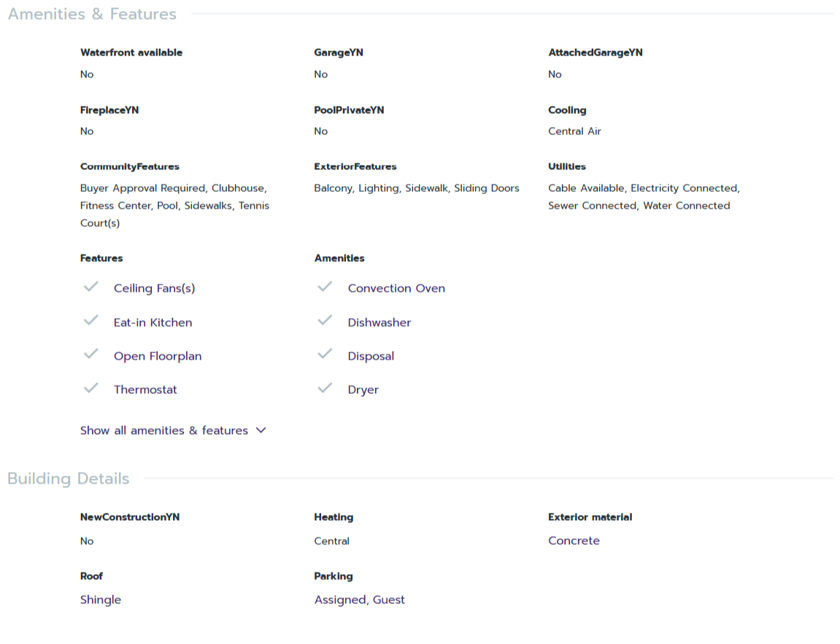840x644 pixels.
Task: Click the Thermostat feature label
Action: pyautogui.click(x=145, y=389)
